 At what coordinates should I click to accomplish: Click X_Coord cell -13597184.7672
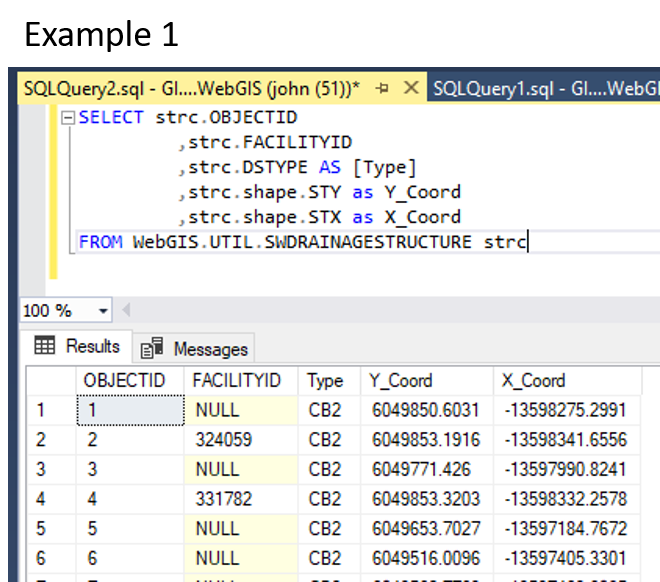tap(567, 529)
